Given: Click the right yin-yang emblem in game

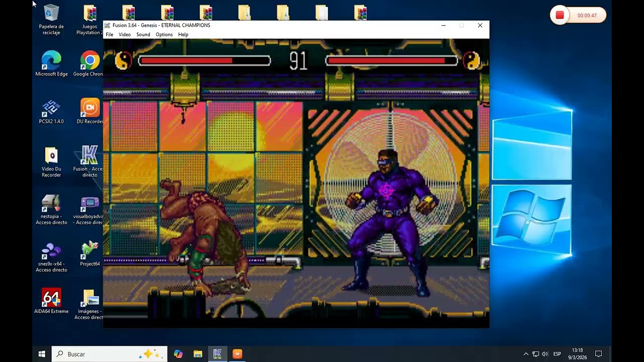Looking at the screenshot, I should [x=471, y=61].
